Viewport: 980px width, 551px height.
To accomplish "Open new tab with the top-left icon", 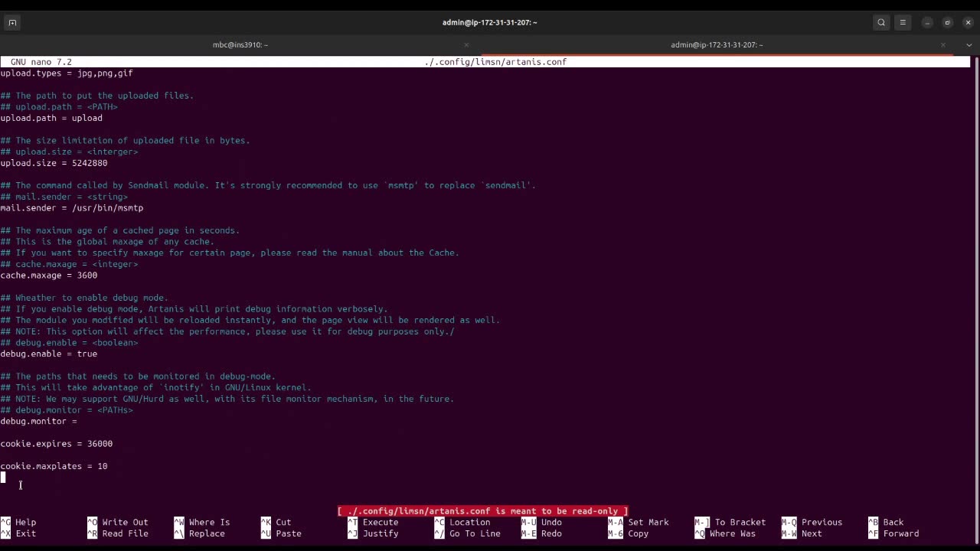I will coord(12,22).
